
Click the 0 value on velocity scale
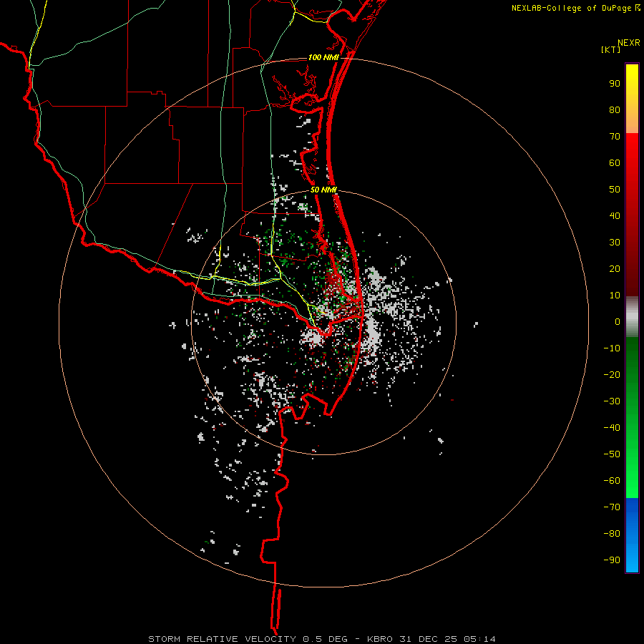click(x=618, y=322)
